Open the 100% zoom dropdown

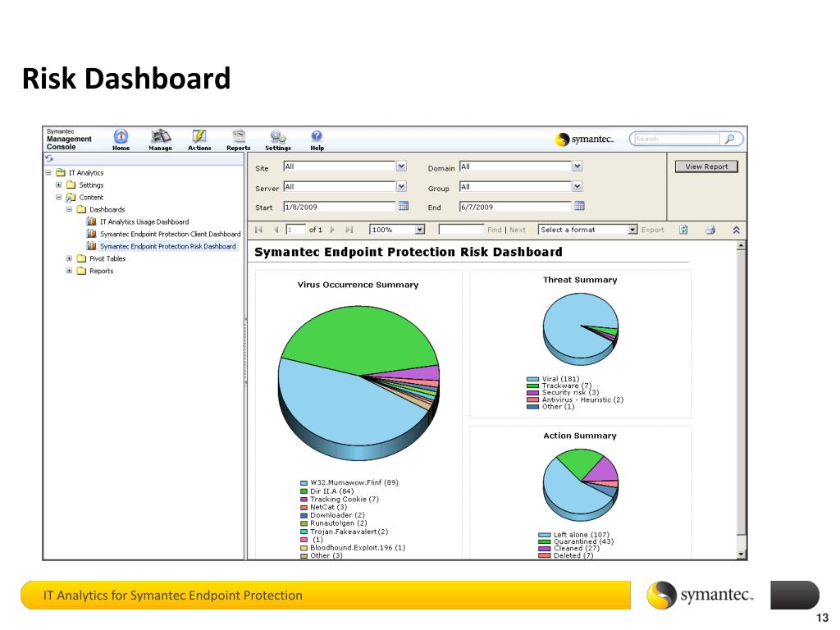coord(420,230)
